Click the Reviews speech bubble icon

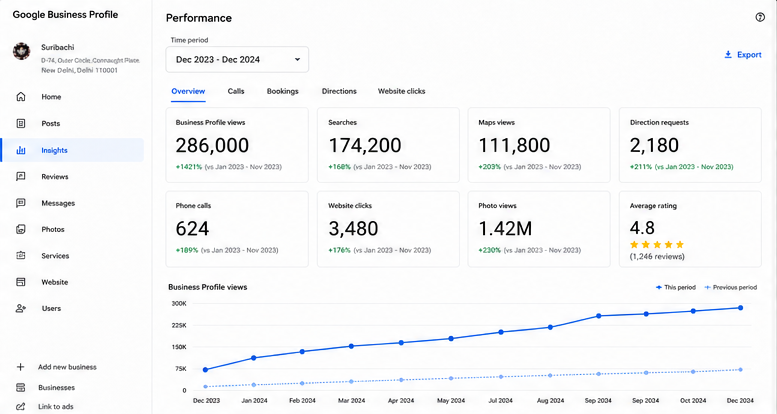point(21,177)
